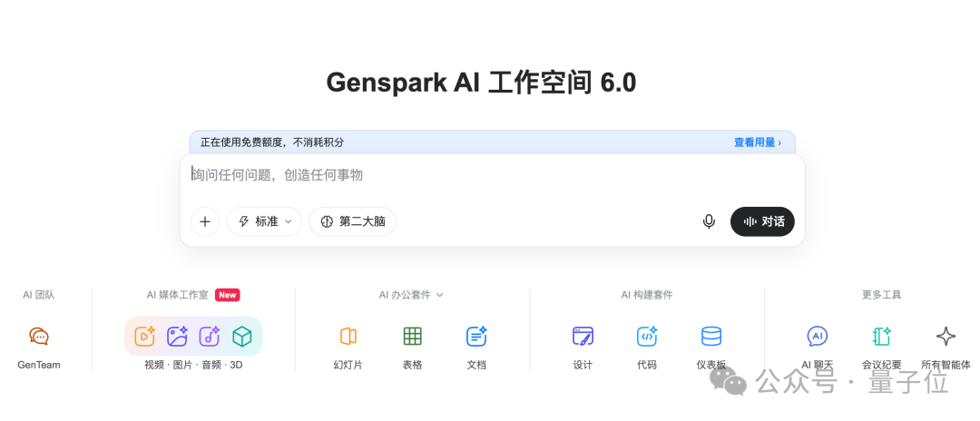The width and height of the screenshot is (980, 421).
Task: Open the 文档 document icon
Action: point(476,337)
